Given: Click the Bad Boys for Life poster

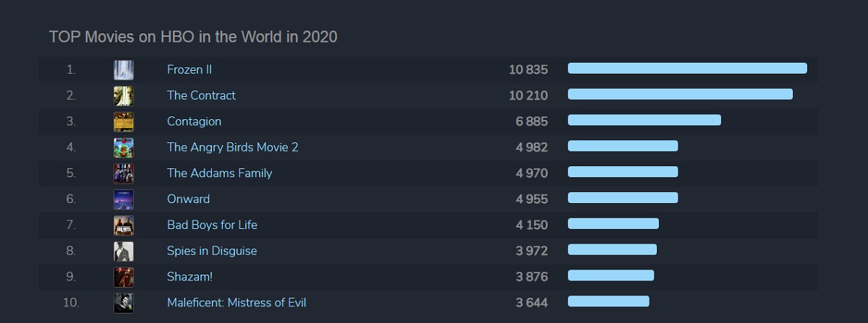Looking at the screenshot, I should [123, 225].
